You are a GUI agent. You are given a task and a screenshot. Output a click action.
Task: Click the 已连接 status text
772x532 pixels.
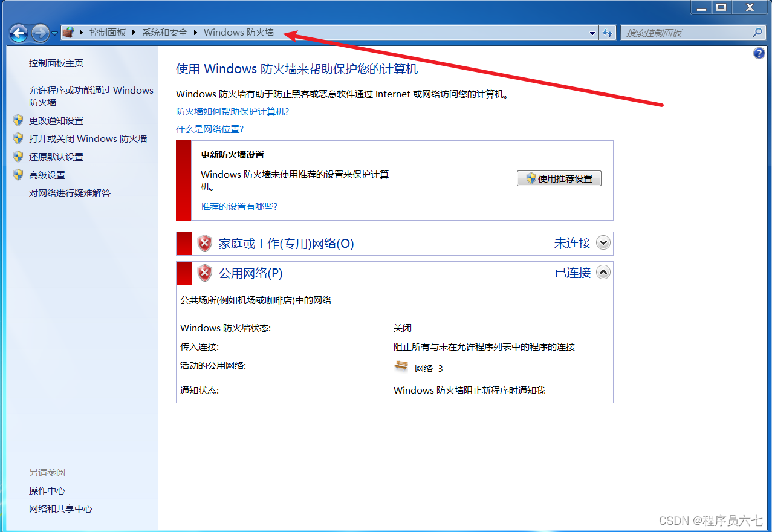point(573,273)
